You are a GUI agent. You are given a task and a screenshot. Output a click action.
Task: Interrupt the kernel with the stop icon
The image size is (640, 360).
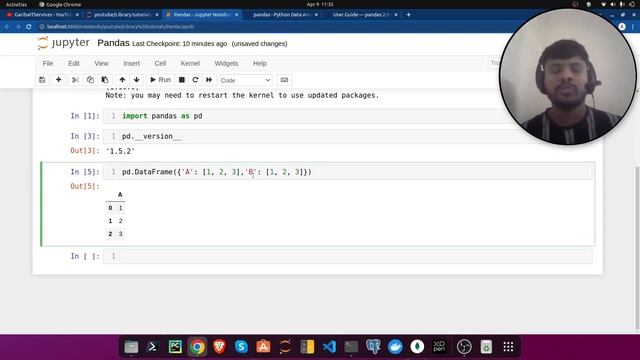(182, 80)
